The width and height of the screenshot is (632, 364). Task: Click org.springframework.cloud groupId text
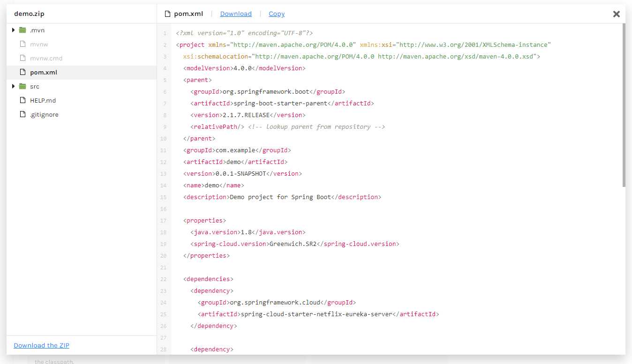(x=275, y=303)
